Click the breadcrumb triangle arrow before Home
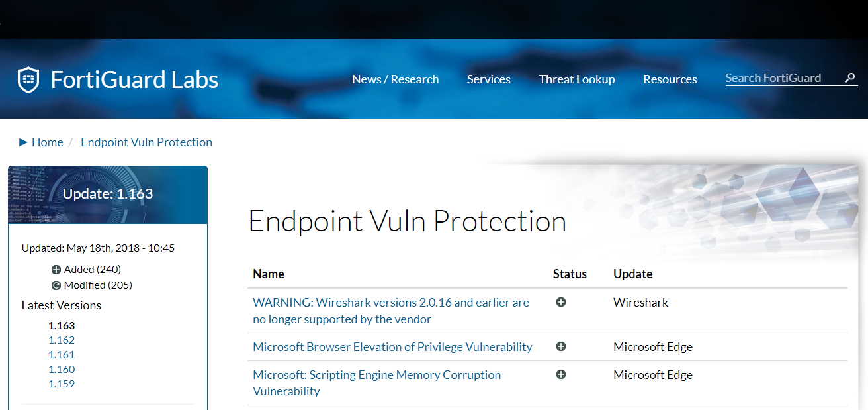This screenshot has width=868, height=410. [24, 142]
